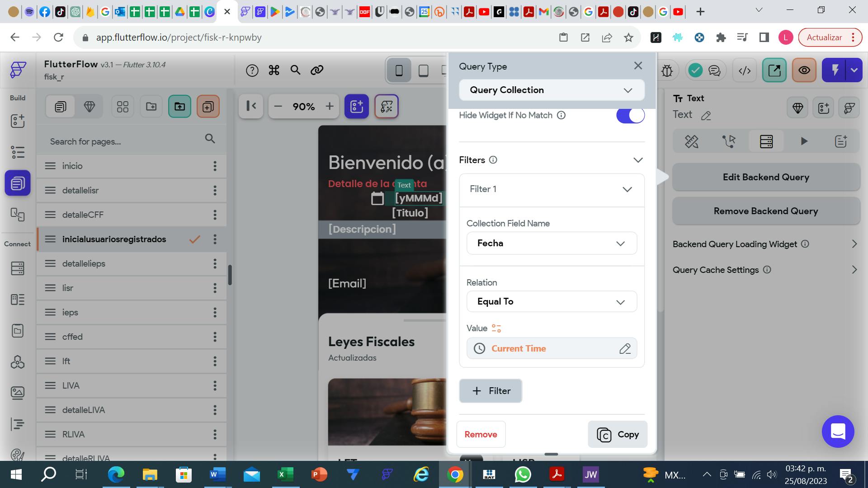
Task: Open the detalleCFF page options menu
Action: pyautogui.click(x=215, y=215)
